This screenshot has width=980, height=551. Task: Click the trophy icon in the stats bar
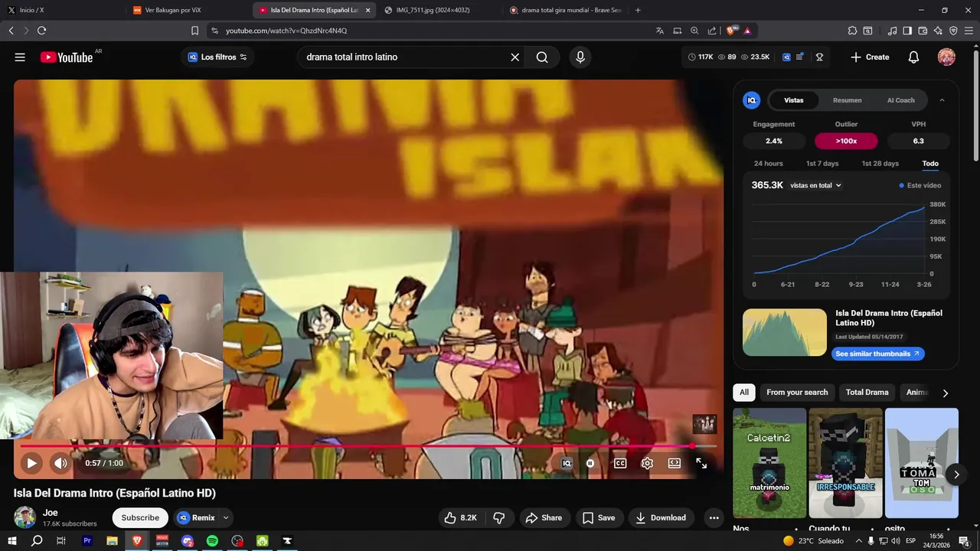click(x=819, y=57)
